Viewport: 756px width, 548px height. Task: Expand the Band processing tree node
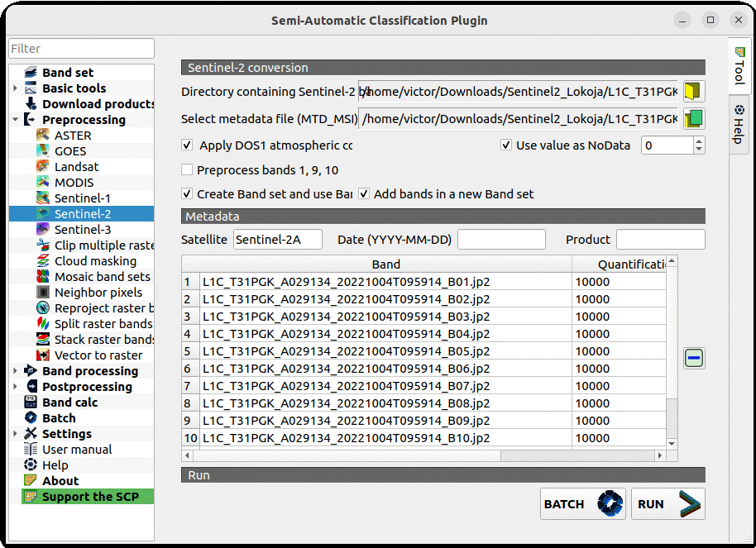[x=15, y=370]
